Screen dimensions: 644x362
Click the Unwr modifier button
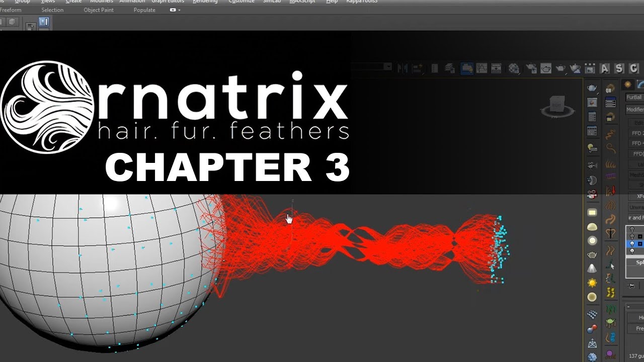click(636, 207)
